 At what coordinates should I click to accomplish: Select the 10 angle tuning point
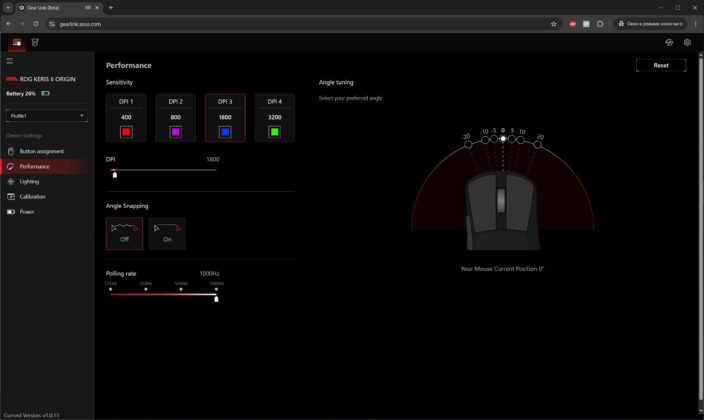(520, 140)
